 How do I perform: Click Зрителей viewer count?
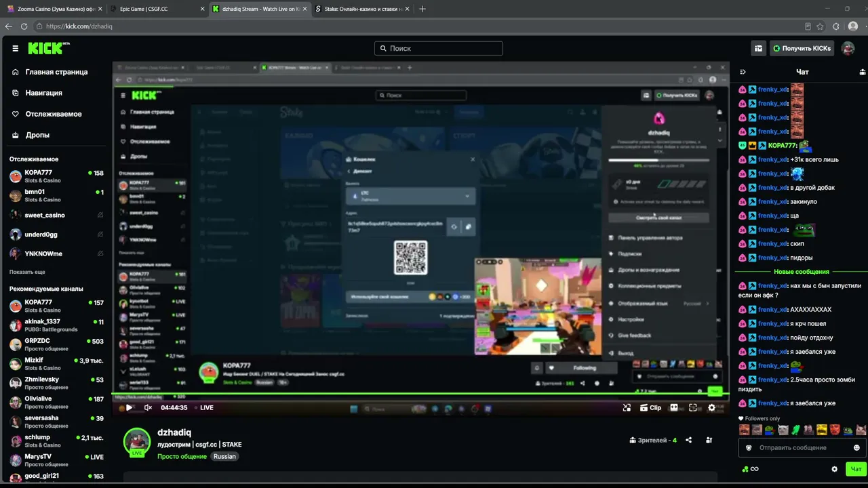[x=653, y=440]
